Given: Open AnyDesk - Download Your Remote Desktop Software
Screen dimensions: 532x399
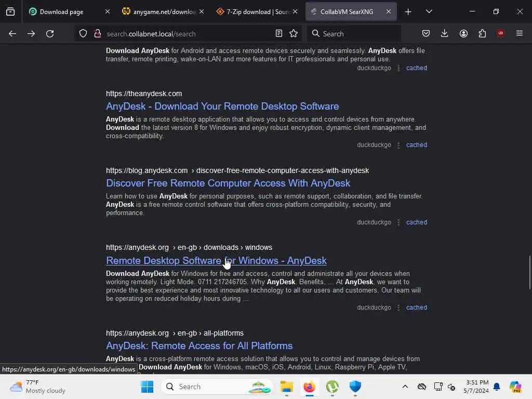Looking at the screenshot, I should click(222, 106).
